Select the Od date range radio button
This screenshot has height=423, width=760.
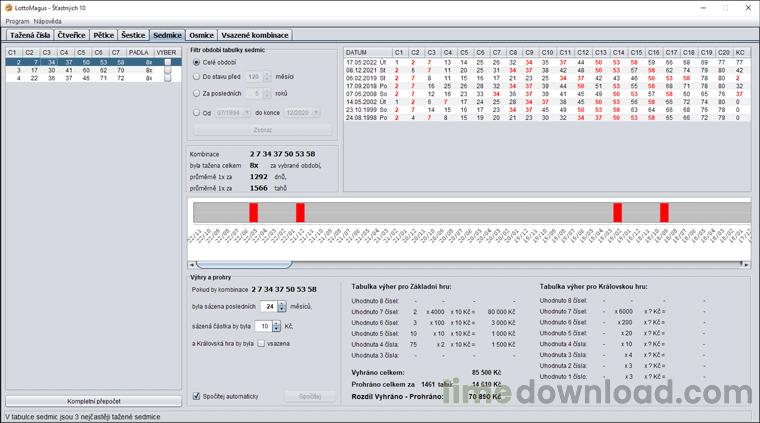click(196, 113)
